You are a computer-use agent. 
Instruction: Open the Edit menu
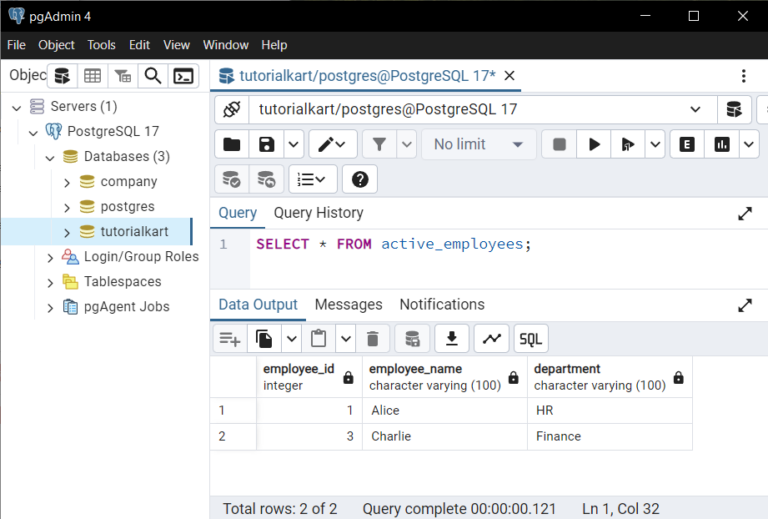(139, 45)
